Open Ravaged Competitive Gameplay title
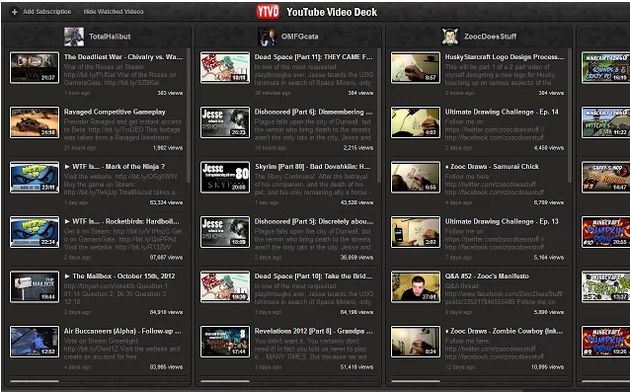The height and width of the screenshot is (392, 630). (115, 112)
